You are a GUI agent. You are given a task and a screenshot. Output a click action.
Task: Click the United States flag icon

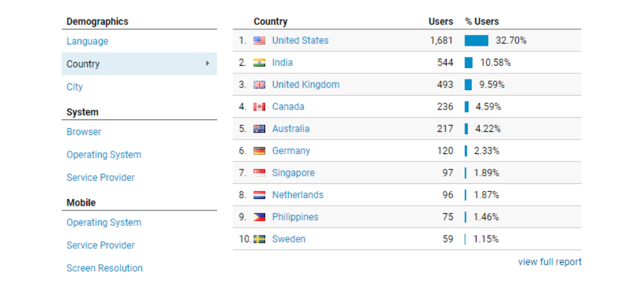(x=259, y=41)
